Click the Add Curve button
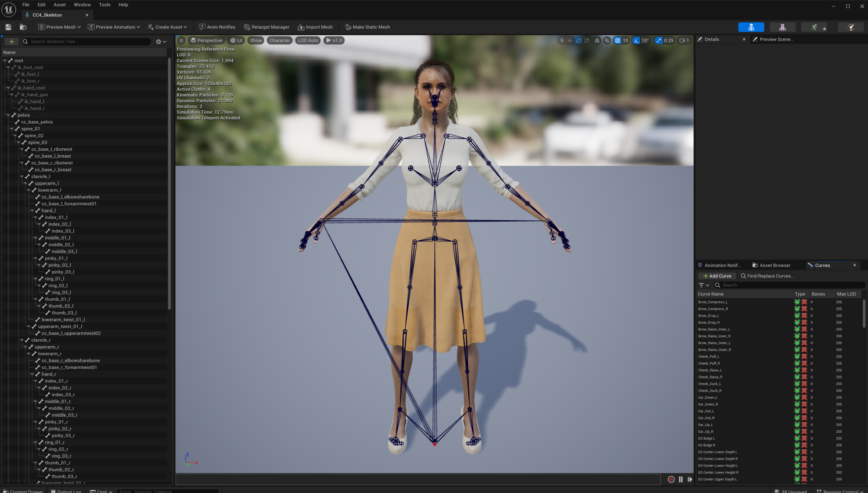868x493 pixels. tap(717, 276)
